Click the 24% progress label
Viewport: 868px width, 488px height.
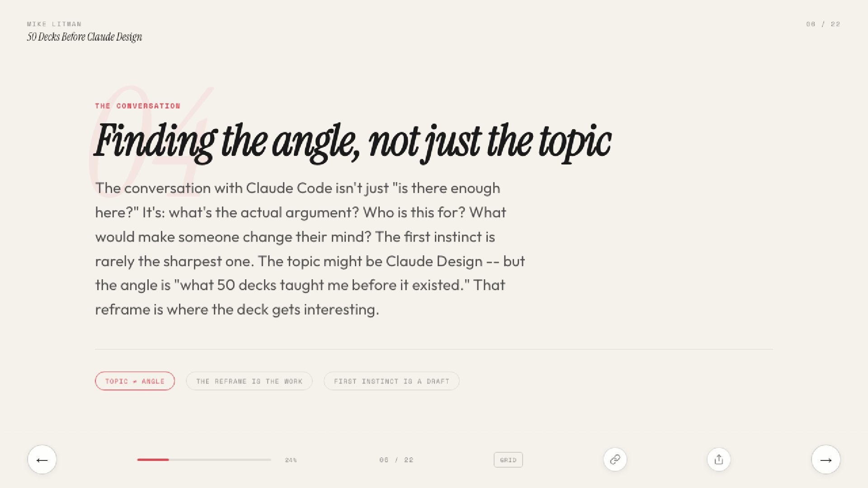(x=291, y=460)
